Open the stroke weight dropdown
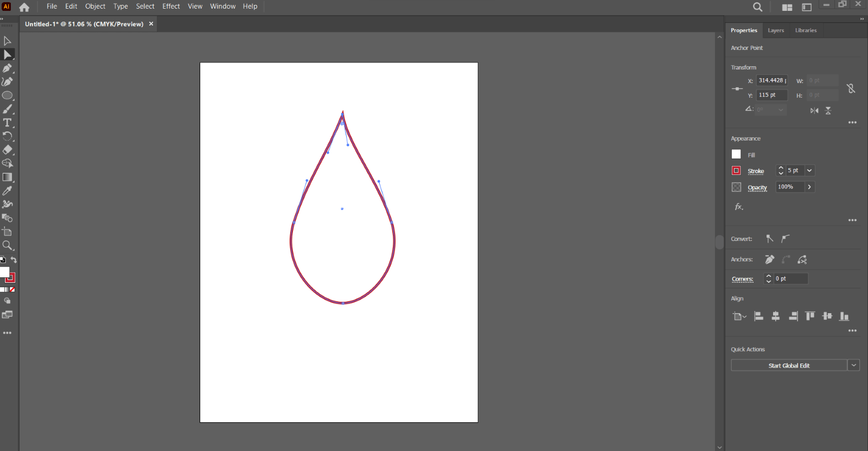 pos(809,170)
